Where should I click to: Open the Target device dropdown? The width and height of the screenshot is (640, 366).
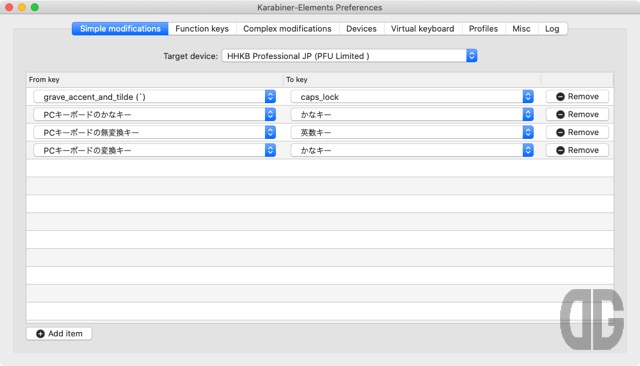[349, 56]
